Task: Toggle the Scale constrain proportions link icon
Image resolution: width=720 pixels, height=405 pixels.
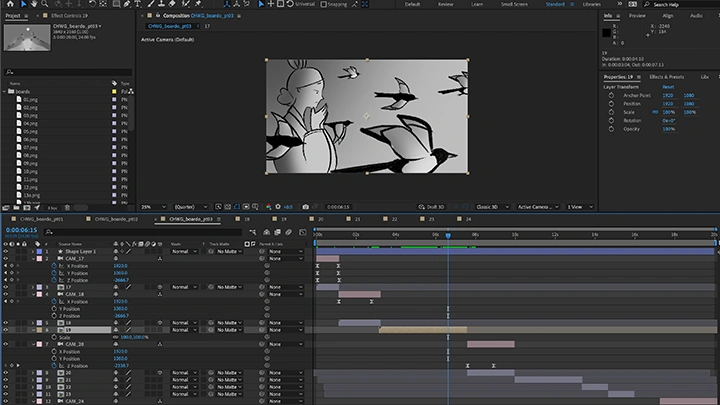Action: click(653, 111)
